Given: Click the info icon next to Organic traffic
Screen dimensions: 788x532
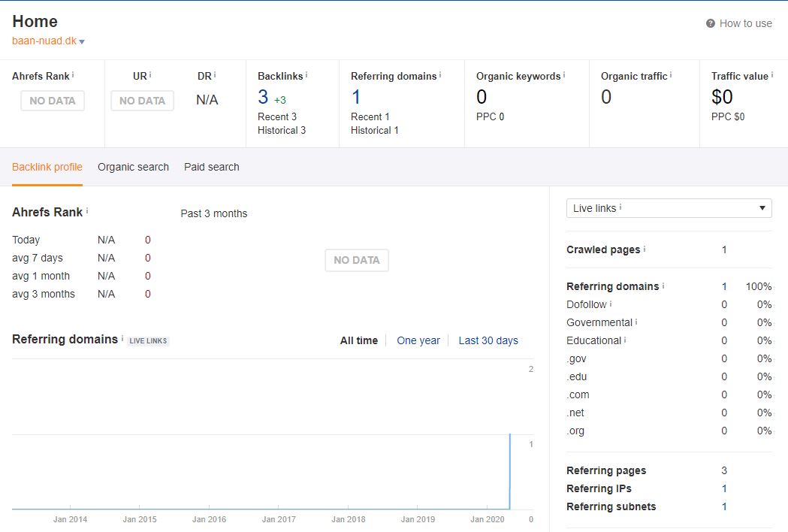Looking at the screenshot, I should pos(671,75).
